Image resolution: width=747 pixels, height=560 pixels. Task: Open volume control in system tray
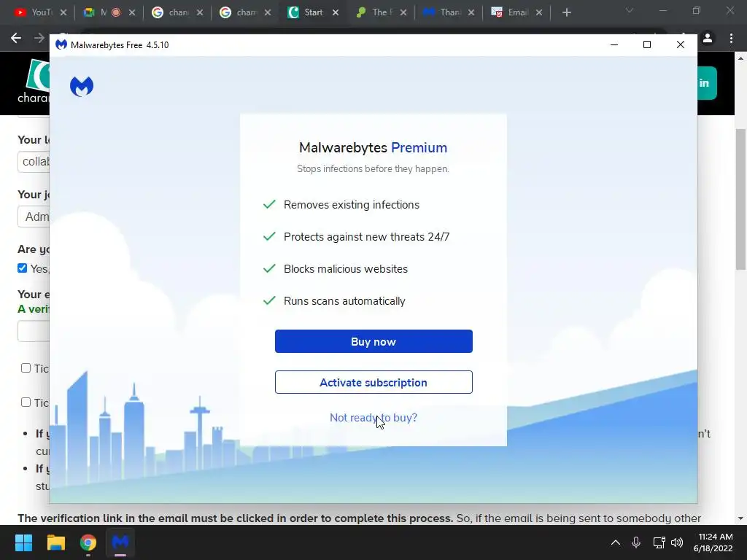(x=677, y=542)
